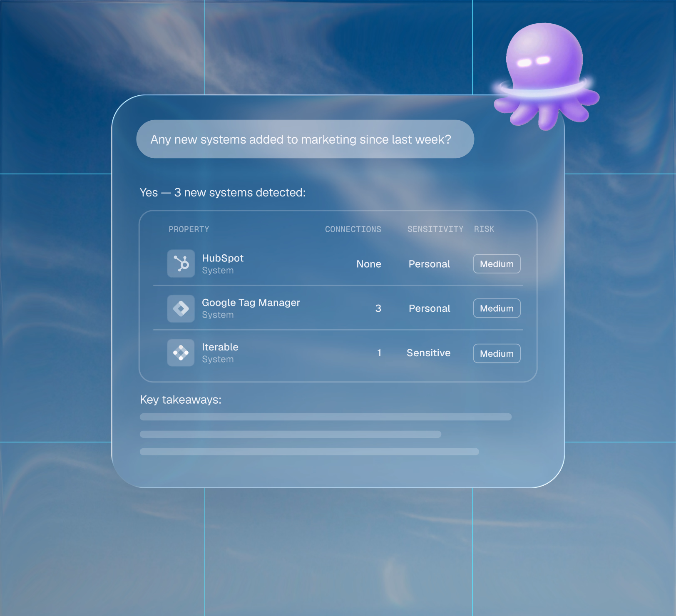This screenshot has height=616, width=676.
Task: Click the Google Tag Manager icon
Action: pyautogui.click(x=181, y=308)
